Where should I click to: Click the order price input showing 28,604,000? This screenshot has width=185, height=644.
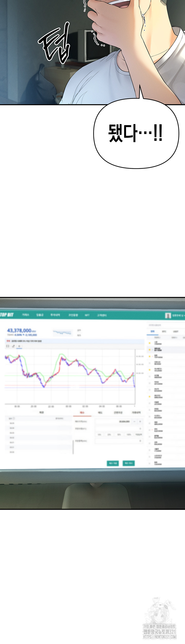tap(113, 421)
